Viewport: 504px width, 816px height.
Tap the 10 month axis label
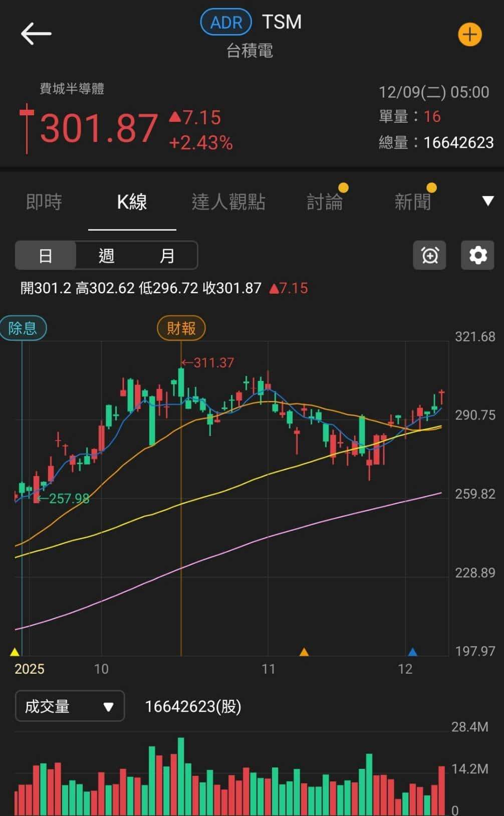click(x=101, y=669)
